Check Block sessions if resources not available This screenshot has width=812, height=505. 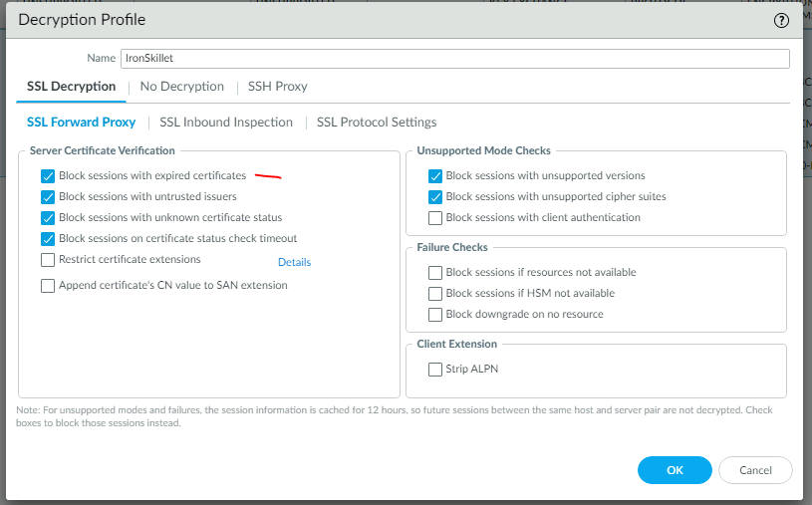coord(435,273)
